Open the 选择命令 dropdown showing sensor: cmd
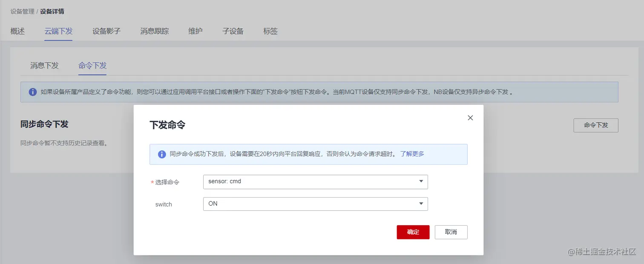 (x=315, y=181)
